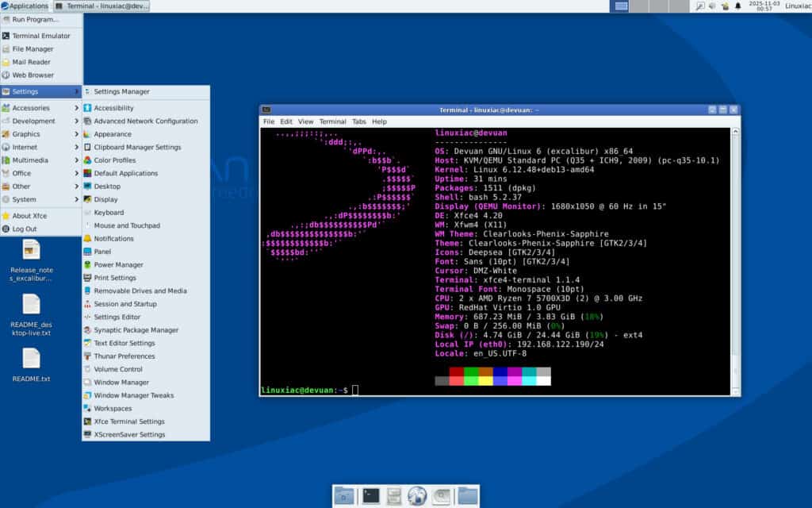Open the terminal emulator from the dock
The height and width of the screenshot is (508, 812).
click(370, 495)
